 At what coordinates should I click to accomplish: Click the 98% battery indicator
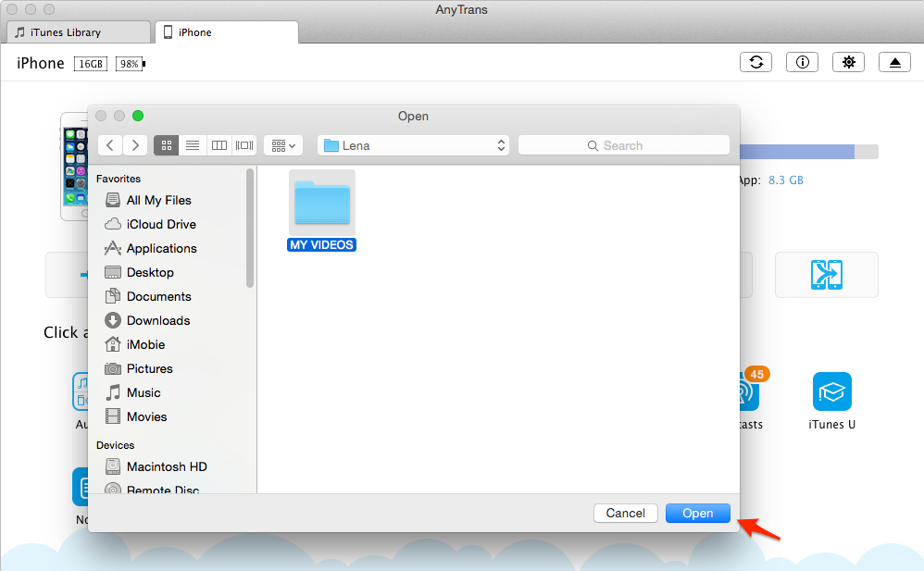pyautogui.click(x=131, y=64)
